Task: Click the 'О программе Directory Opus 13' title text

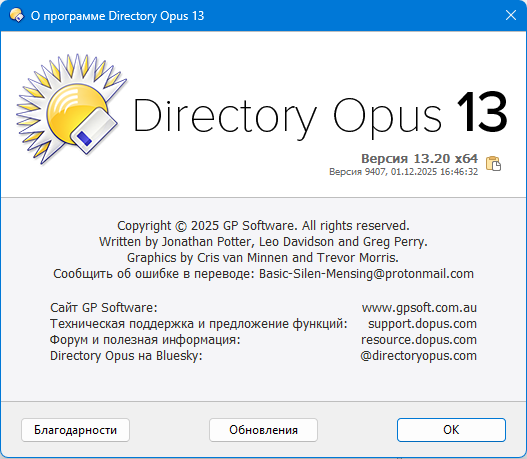Action: pos(117,16)
